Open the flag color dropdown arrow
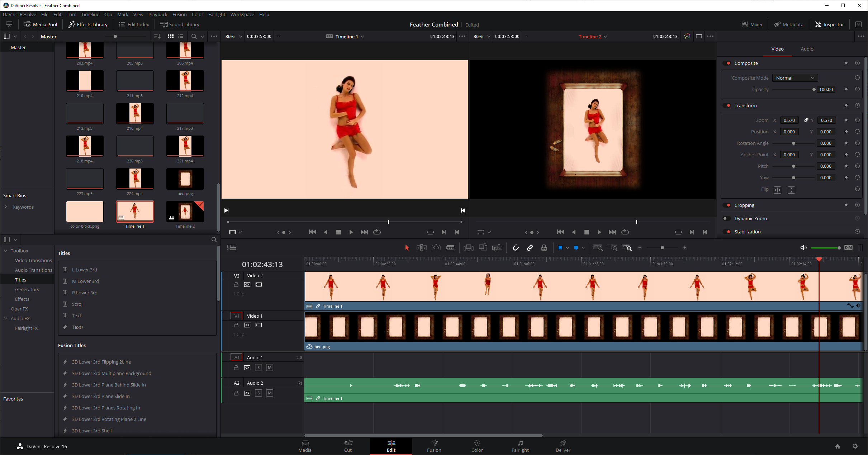868x455 pixels. click(x=567, y=248)
